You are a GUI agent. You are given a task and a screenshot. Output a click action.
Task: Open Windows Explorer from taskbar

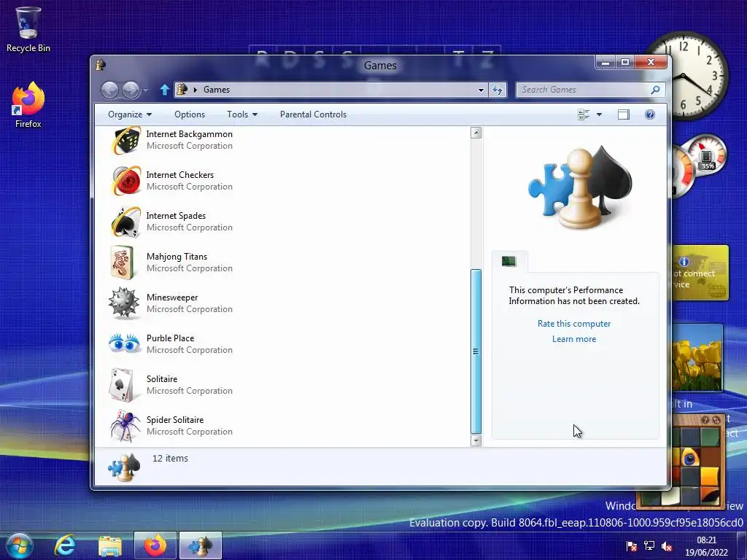tap(110, 545)
